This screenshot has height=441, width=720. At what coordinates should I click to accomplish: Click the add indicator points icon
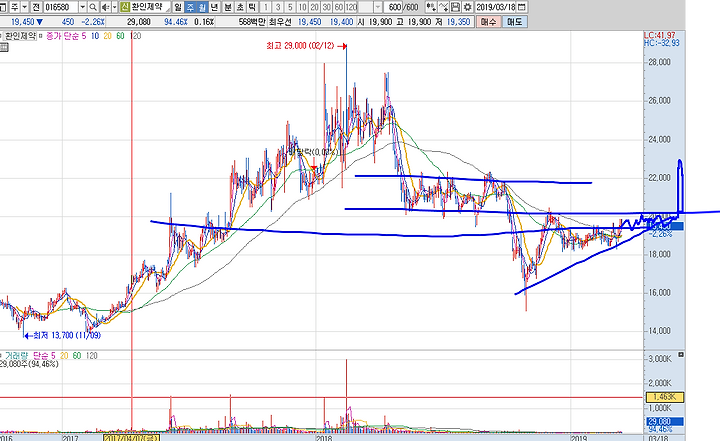click(431, 7)
